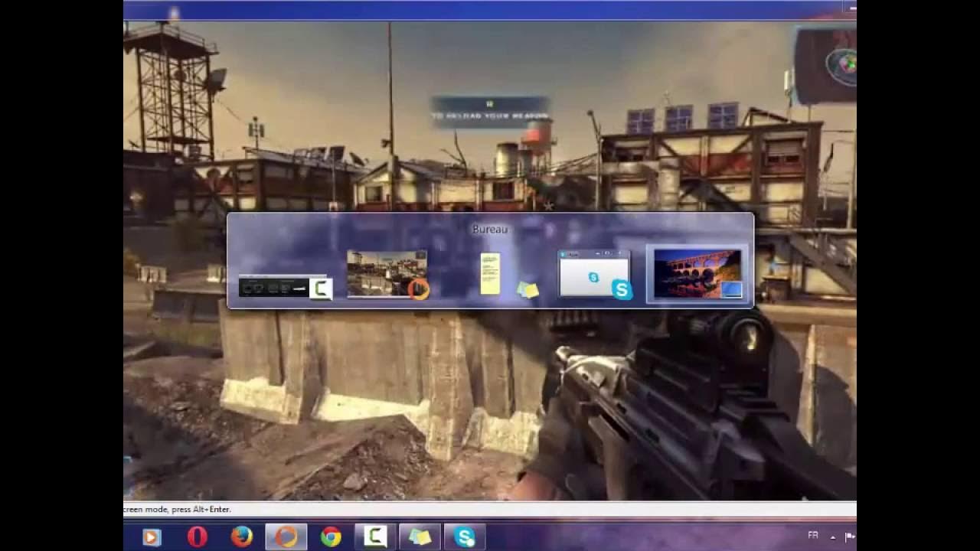Select the Sticky Notes app icon in switcher
Image resolution: width=980 pixels, height=551 pixels.
click(x=528, y=289)
